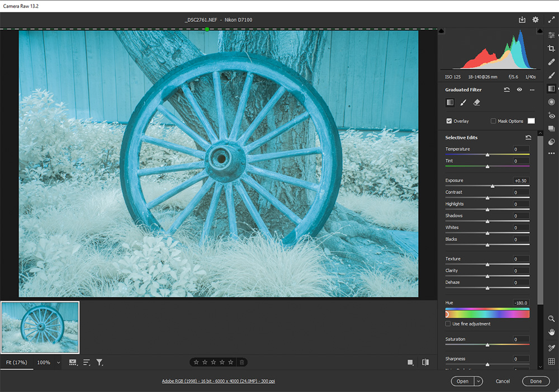Open Camera Raw preferences gear icon
The height and width of the screenshot is (392, 559).
[536, 20]
